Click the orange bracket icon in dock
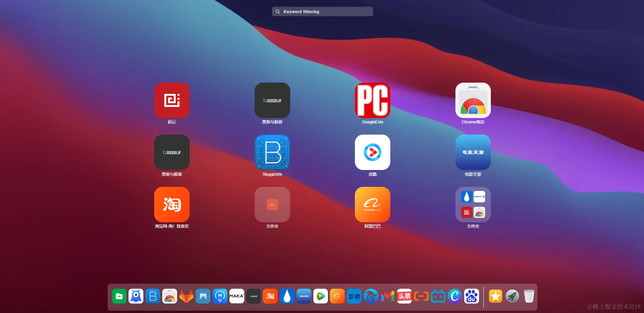This screenshot has width=644, height=313. [421, 296]
